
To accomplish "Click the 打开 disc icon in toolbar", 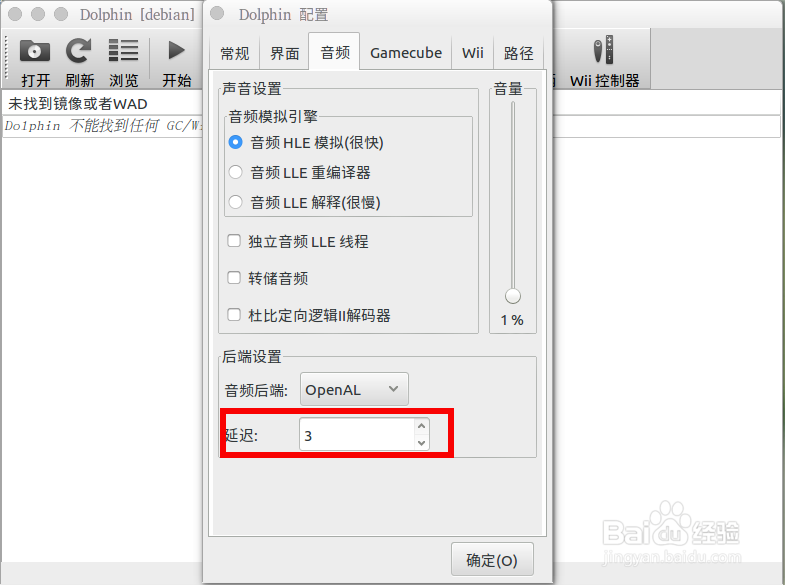I will [x=35, y=51].
